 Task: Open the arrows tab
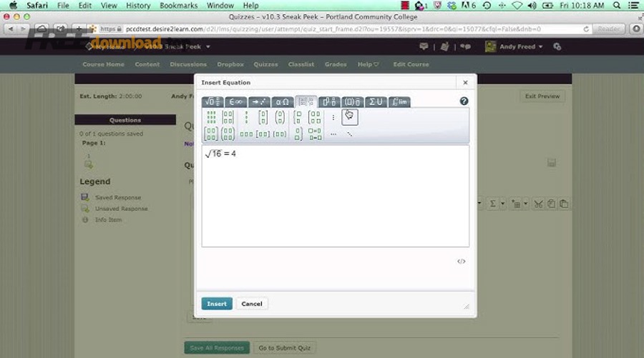point(259,101)
